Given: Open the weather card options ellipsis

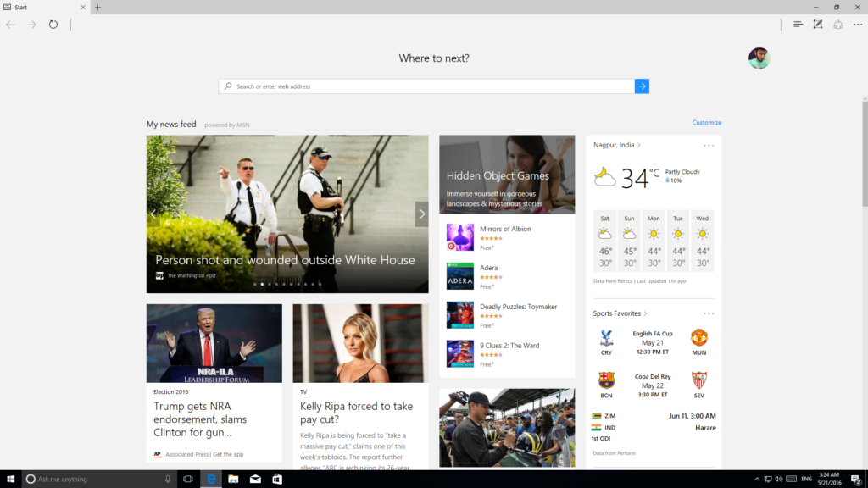Looking at the screenshot, I should (709, 146).
